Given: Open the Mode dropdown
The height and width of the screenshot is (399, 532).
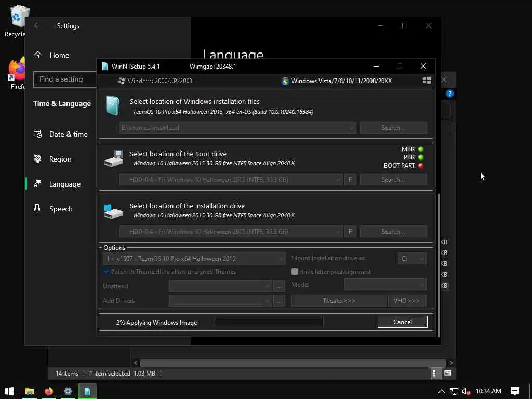Looking at the screenshot, I should click(x=385, y=285).
